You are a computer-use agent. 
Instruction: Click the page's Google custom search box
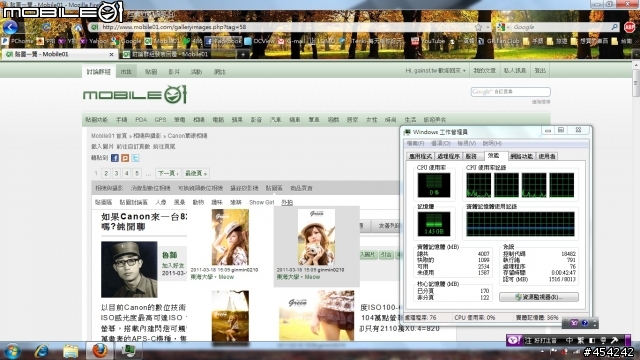[511, 92]
